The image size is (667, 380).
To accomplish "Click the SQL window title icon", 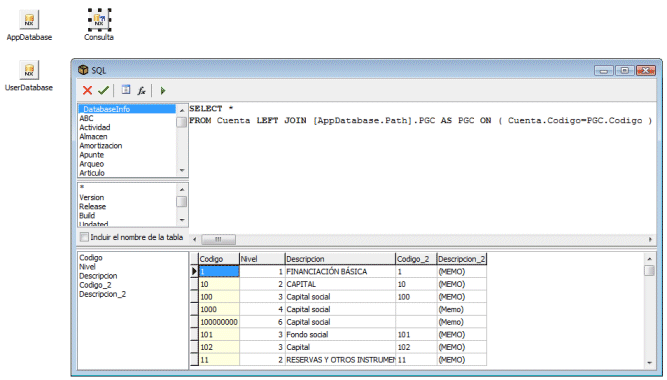I will click(x=83, y=70).
